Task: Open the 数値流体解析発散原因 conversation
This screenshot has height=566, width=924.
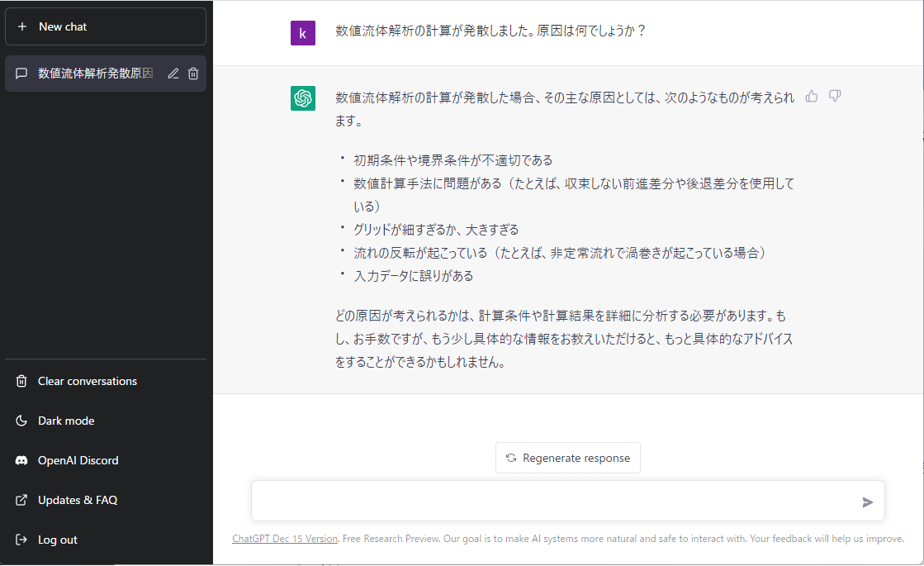Action: [95, 74]
